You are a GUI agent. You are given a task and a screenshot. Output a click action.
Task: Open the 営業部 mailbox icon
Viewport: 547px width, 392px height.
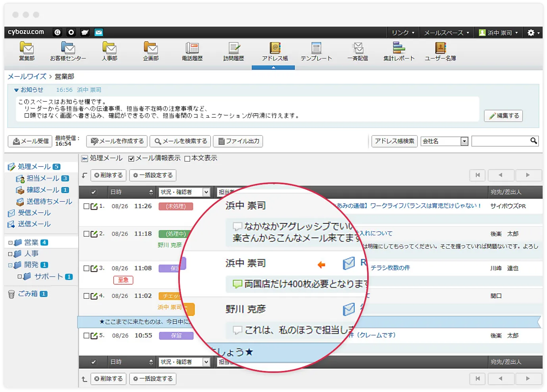point(27,48)
